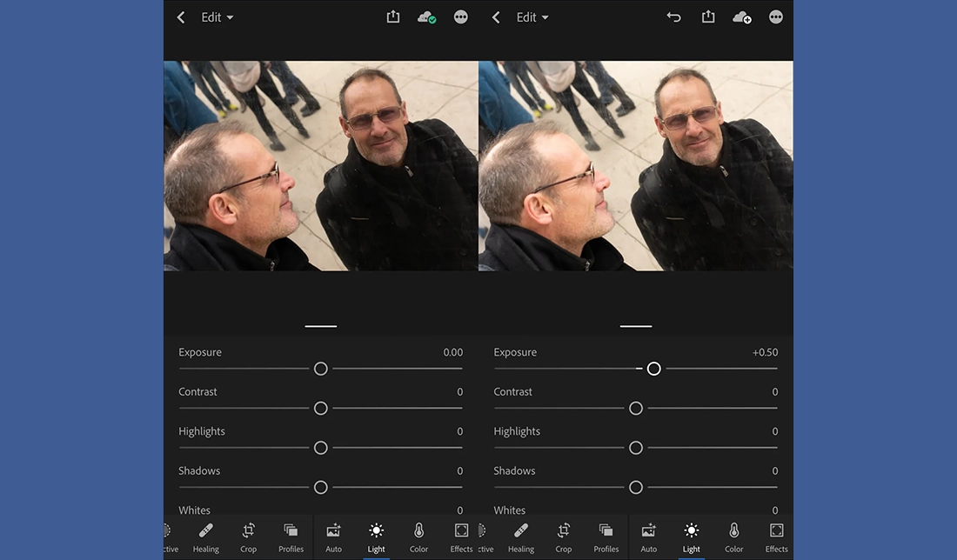Tap the cloud plus icon in right screen
Viewport: 957px width, 560px height.
(741, 17)
